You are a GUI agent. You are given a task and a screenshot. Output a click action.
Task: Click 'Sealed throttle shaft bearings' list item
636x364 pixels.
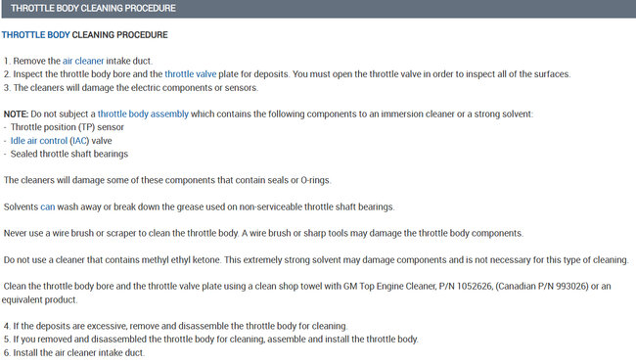tap(69, 154)
